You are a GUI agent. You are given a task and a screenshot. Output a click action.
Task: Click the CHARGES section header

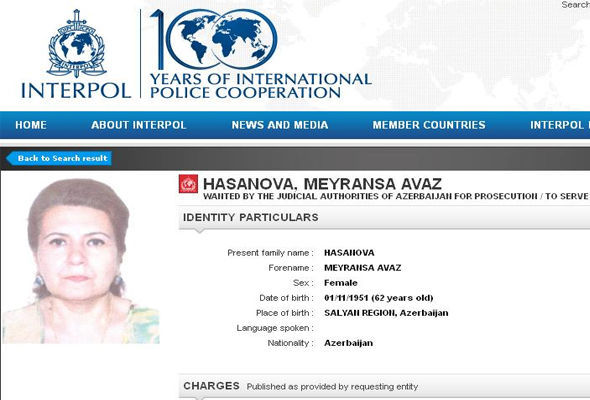[x=211, y=386]
